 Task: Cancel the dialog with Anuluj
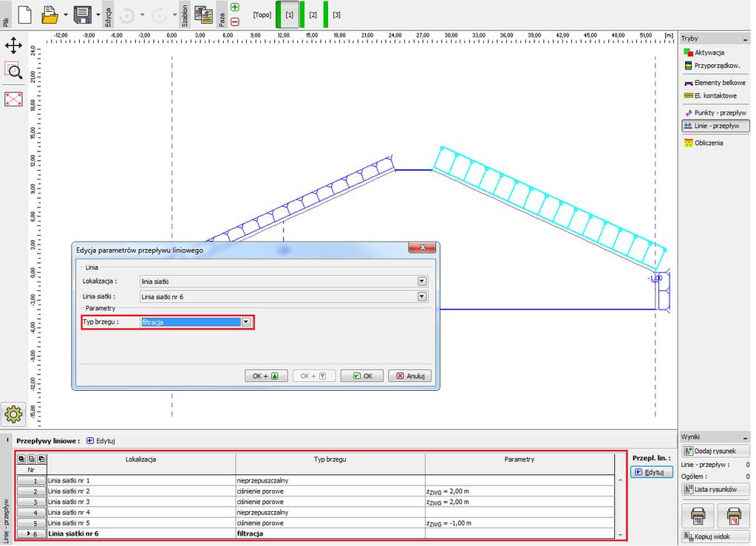click(x=410, y=376)
